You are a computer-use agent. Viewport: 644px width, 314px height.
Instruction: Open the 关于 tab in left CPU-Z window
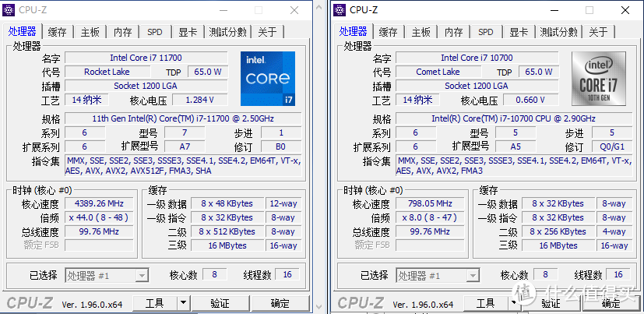[267, 32]
